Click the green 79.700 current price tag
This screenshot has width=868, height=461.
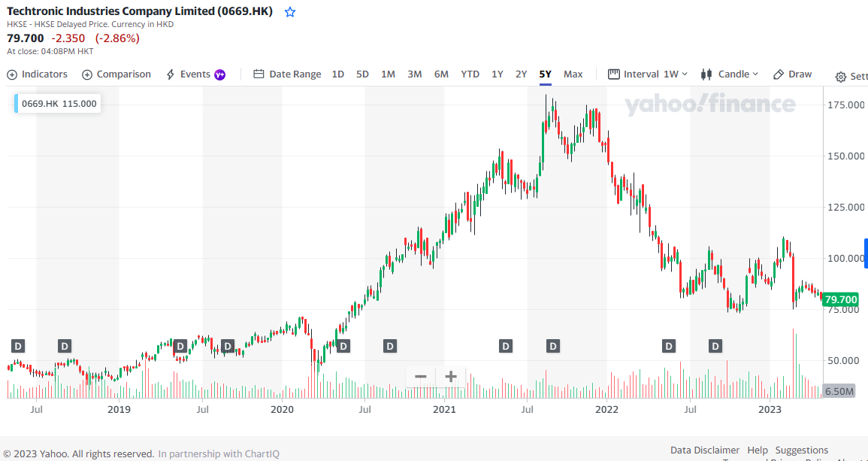click(840, 300)
